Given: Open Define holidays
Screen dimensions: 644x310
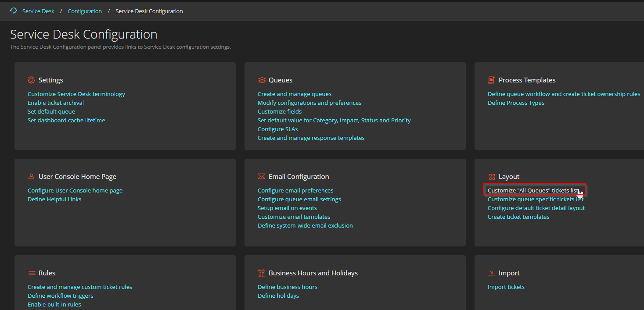Looking at the screenshot, I should 278,295.
